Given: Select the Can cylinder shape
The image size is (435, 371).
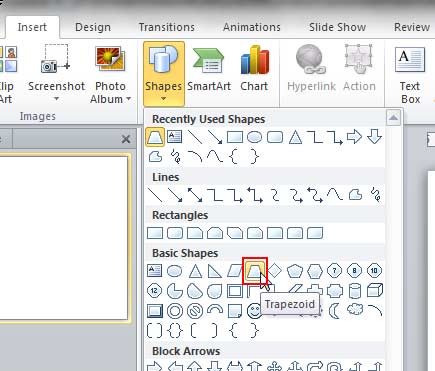Looking at the screenshot, I should tap(355, 291).
